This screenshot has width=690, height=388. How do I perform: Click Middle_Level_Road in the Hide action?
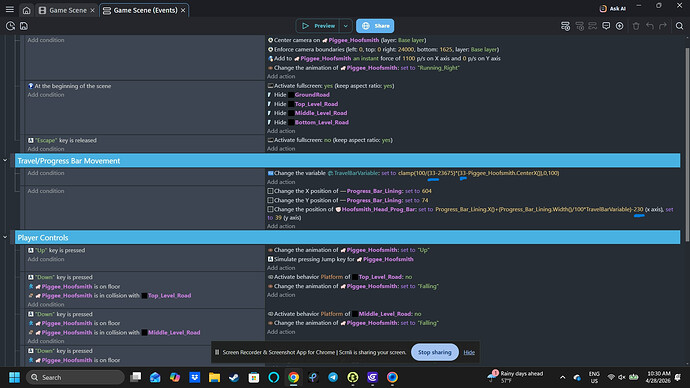(x=321, y=113)
